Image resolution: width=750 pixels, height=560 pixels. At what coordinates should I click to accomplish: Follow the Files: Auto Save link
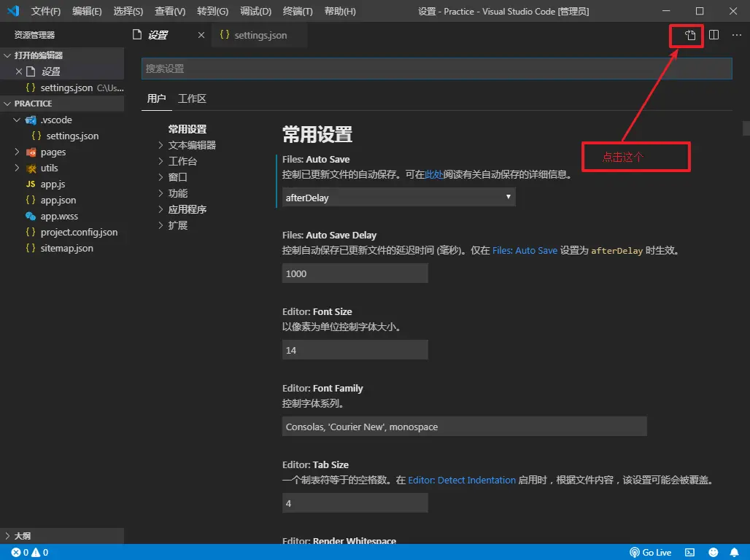click(x=525, y=250)
